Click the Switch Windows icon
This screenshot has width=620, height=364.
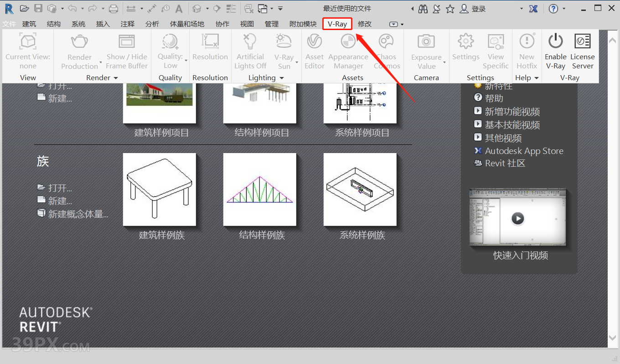263,8
